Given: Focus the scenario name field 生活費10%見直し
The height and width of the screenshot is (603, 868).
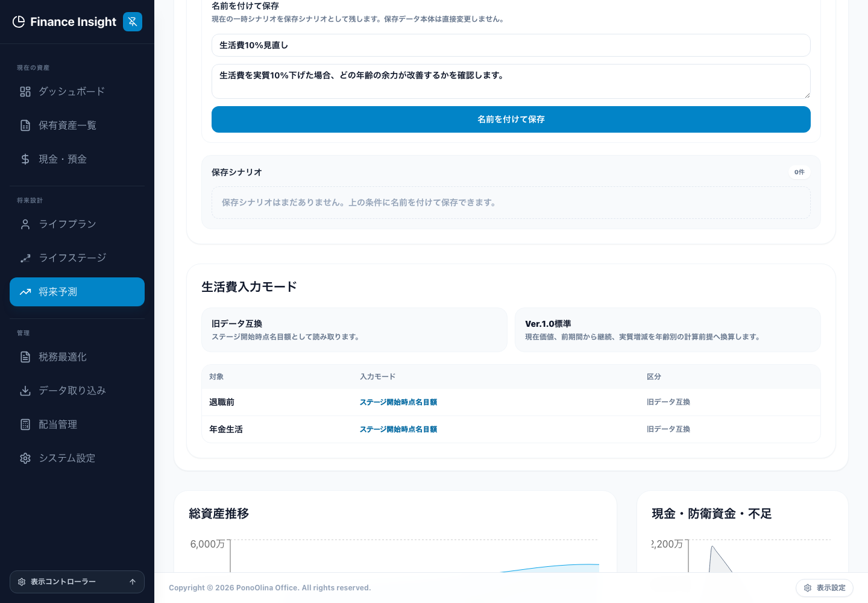Looking at the screenshot, I should click(511, 45).
